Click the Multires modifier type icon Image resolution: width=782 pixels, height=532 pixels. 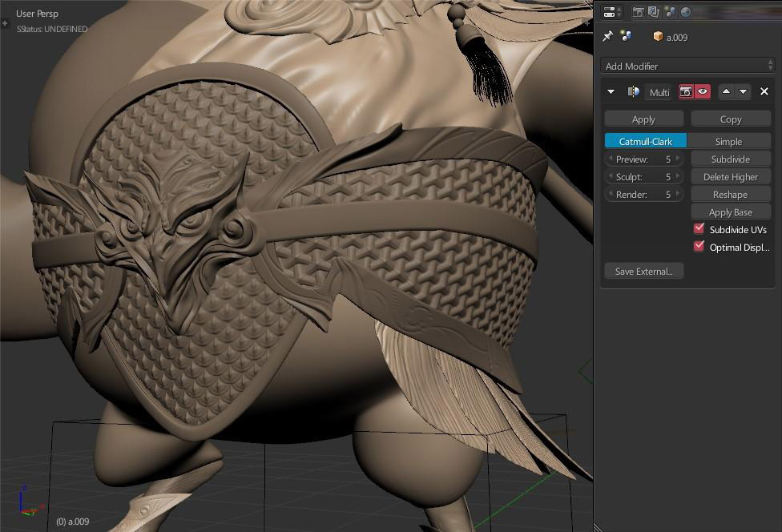(634, 92)
